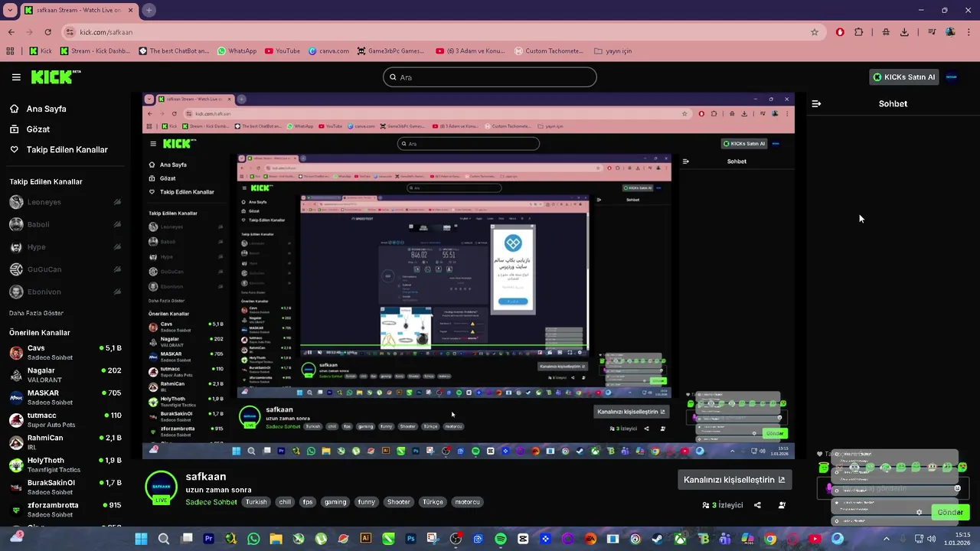Viewport: 980px width, 551px height.
Task: Select the gaming tag
Action: pyautogui.click(x=335, y=502)
